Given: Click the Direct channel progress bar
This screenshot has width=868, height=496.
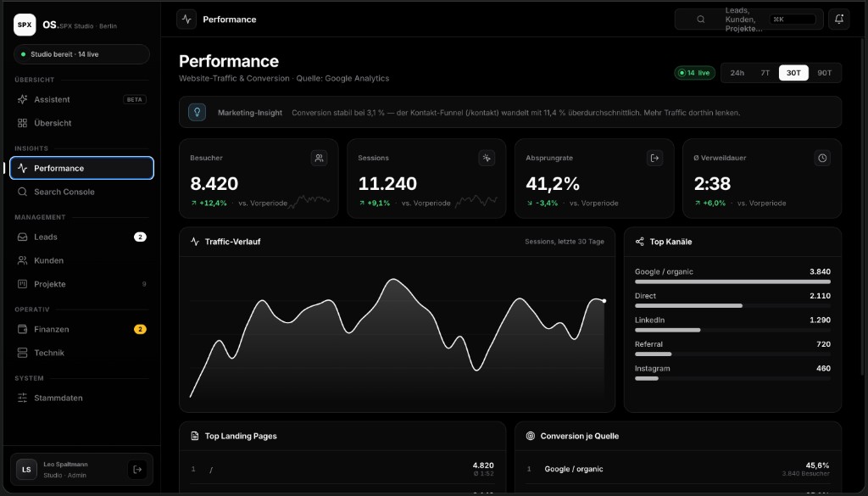Looking at the screenshot, I should coord(732,306).
